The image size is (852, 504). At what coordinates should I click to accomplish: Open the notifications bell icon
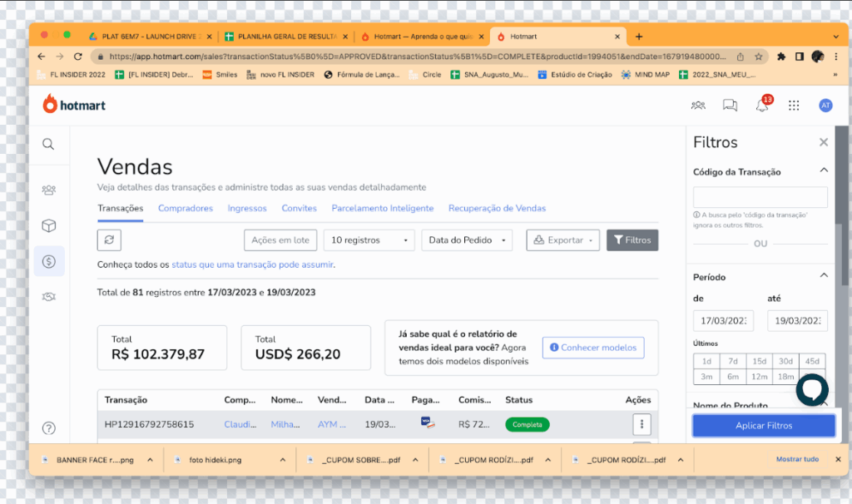(761, 106)
